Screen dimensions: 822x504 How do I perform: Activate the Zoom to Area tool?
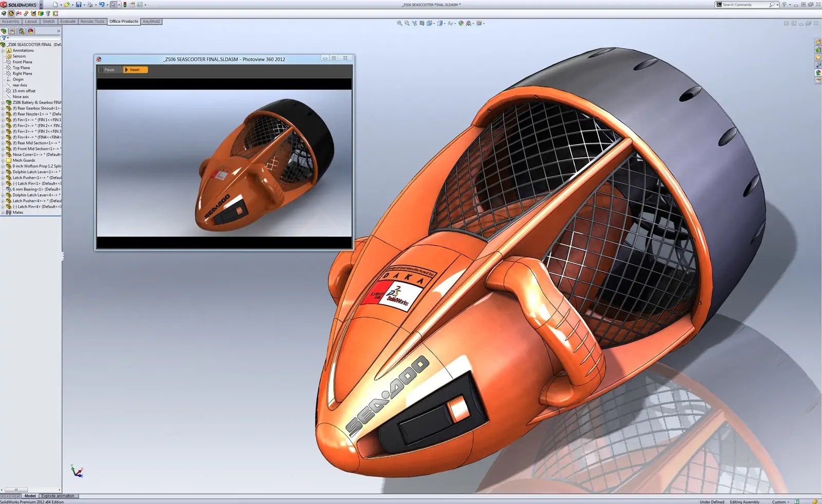(x=407, y=23)
